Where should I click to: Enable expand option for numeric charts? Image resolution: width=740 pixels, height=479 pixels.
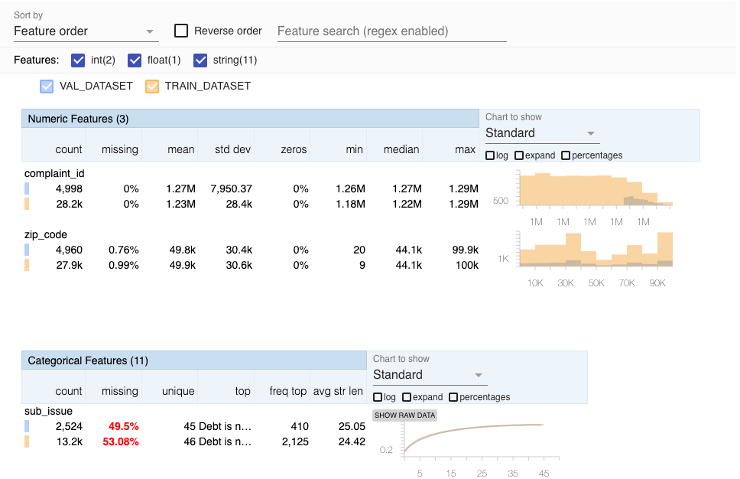coord(519,155)
